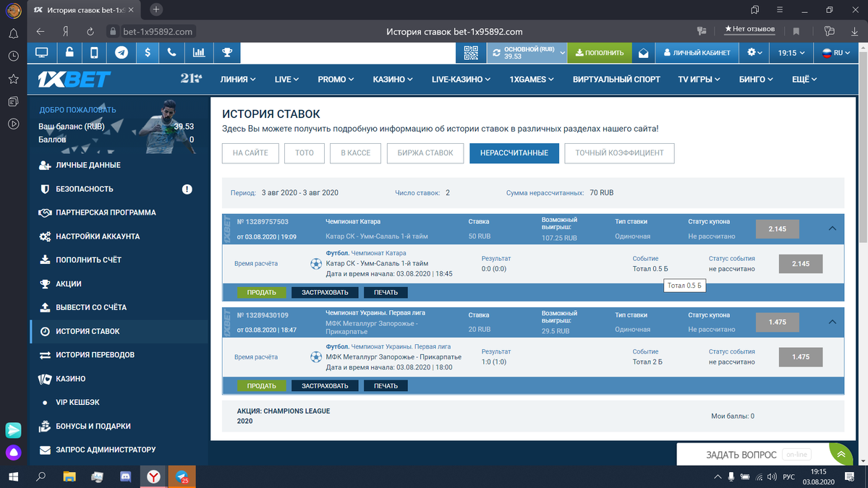The width and height of the screenshot is (868, 488).
Task: Go to ВИРТУАЛЬНЫЙ СПОРТ section
Action: (x=616, y=79)
